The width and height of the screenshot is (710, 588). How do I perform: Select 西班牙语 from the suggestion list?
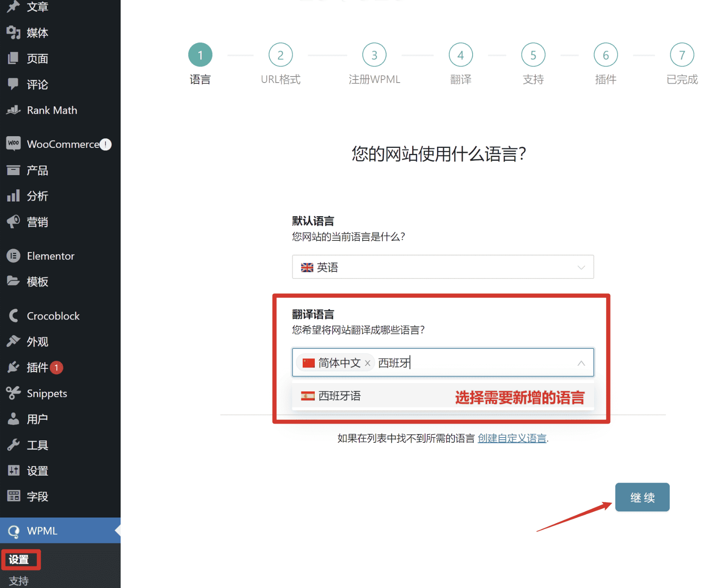(x=339, y=396)
